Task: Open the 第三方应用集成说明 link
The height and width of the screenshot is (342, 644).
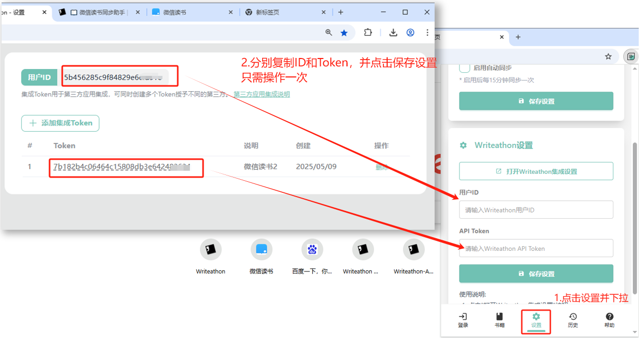Action: click(262, 94)
